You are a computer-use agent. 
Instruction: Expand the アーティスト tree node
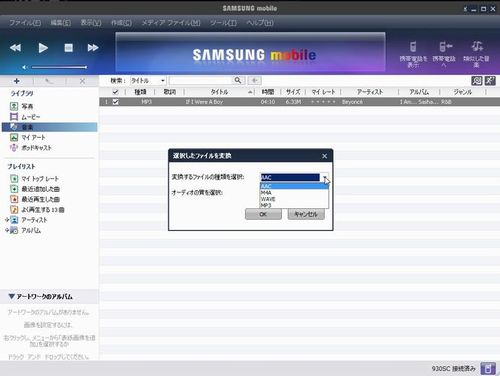(7, 220)
